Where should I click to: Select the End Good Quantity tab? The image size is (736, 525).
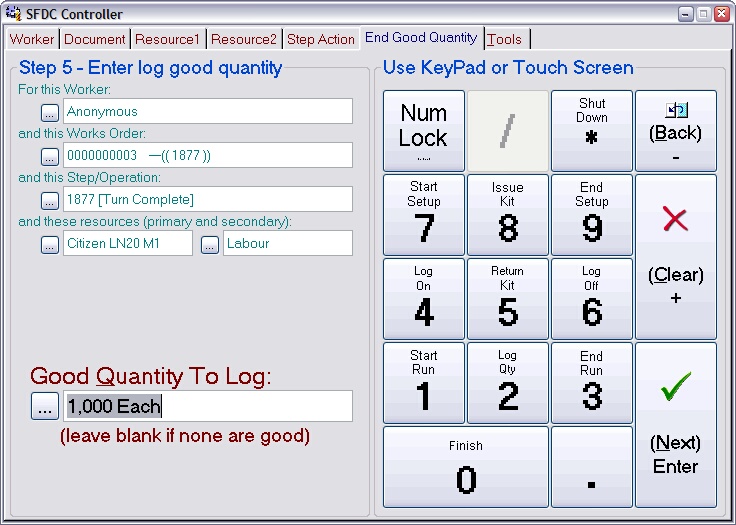[x=421, y=38]
